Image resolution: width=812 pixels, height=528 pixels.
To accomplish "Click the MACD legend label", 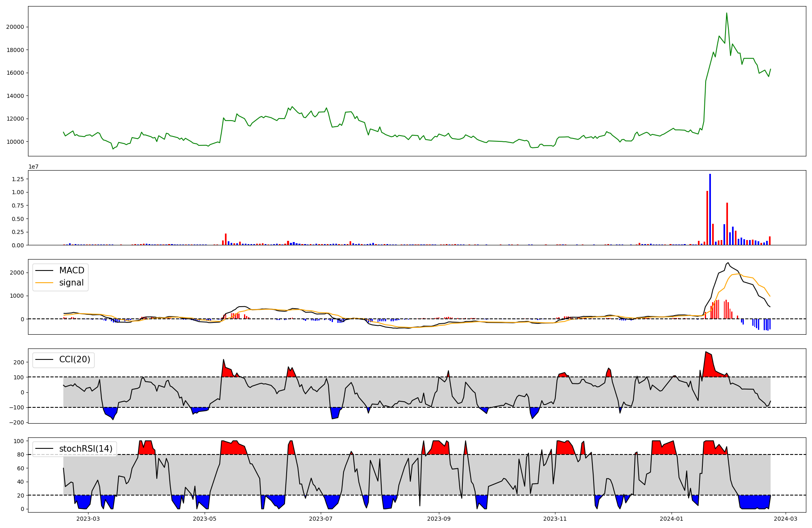I will click(71, 270).
